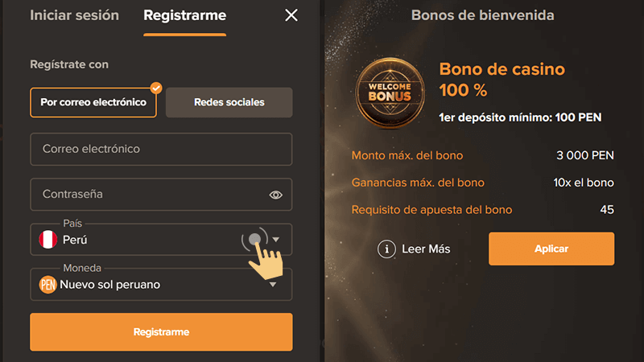Choose the Redes sociales registration option
644x362 pixels.
tap(229, 103)
